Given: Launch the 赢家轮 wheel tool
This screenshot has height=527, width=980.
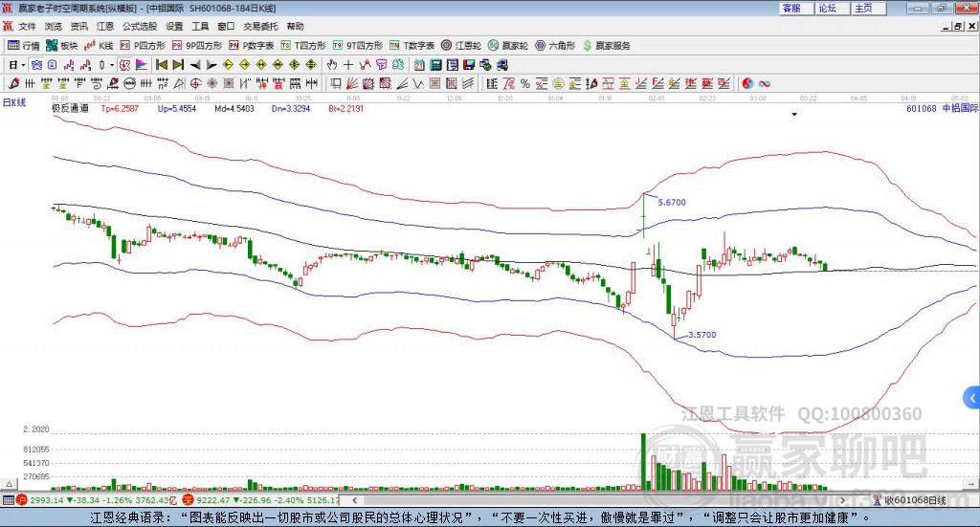Looking at the screenshot, I should tap(508, 46).
